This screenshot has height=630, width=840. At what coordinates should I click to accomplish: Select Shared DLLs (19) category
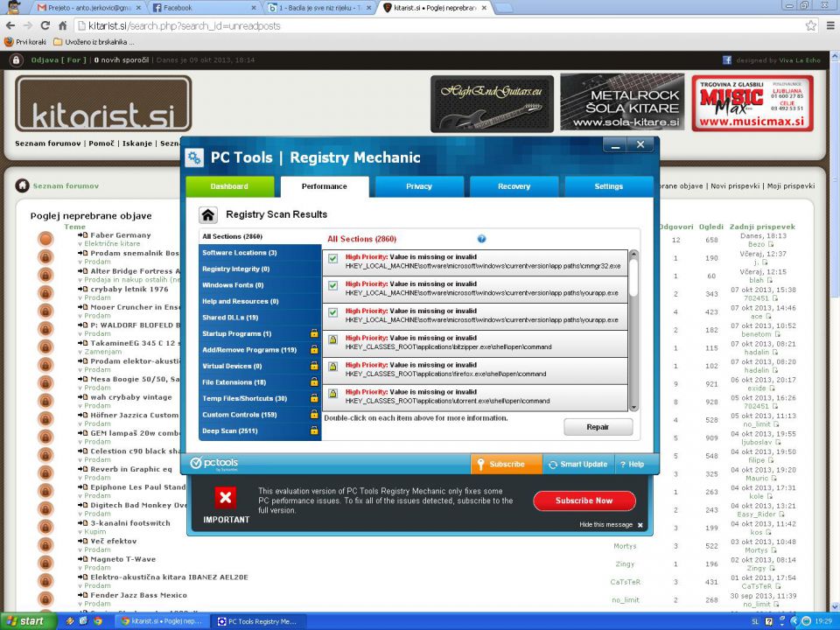click(x=260, y=317)
